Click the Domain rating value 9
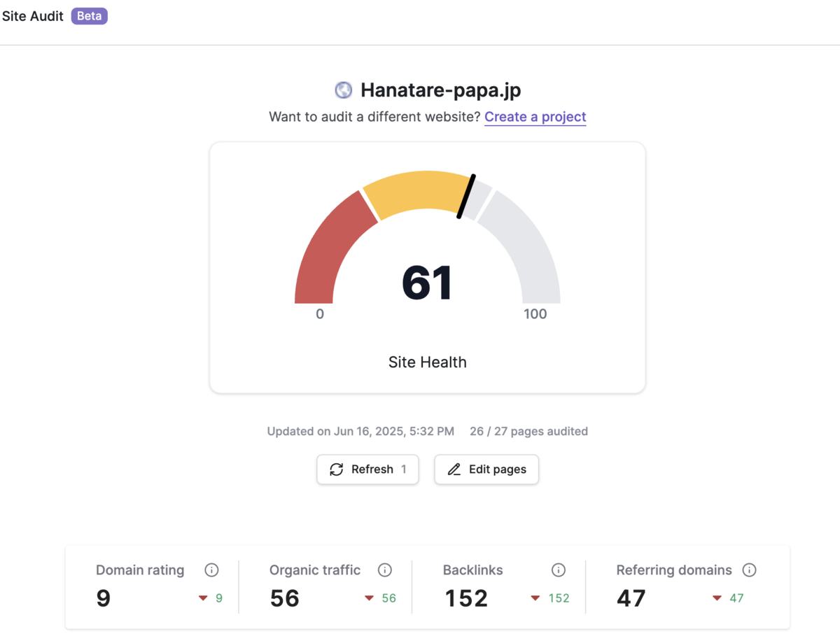840x643 pixels. pyautogui.click(x=104, y=598)
